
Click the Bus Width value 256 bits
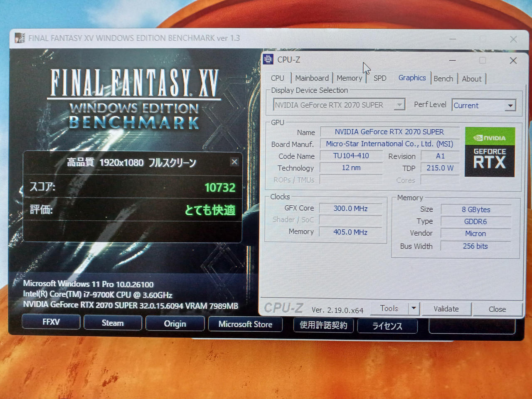pos(476,246)
